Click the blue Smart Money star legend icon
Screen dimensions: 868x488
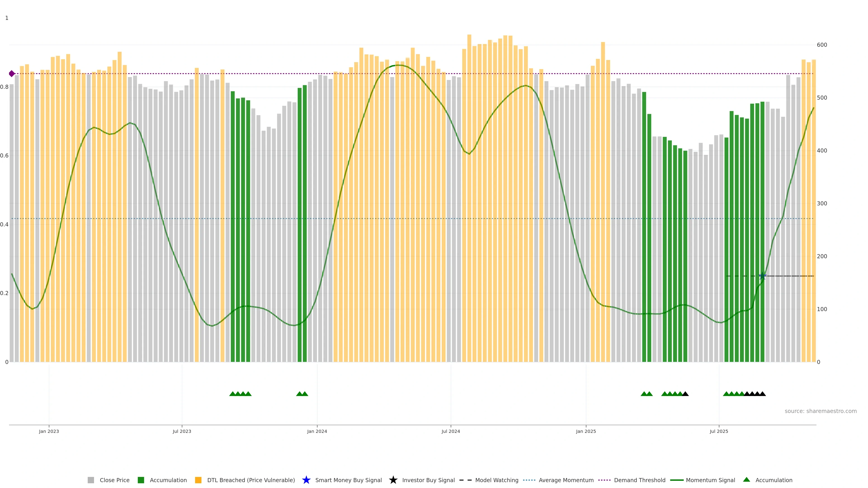click(x=306, y=480)
